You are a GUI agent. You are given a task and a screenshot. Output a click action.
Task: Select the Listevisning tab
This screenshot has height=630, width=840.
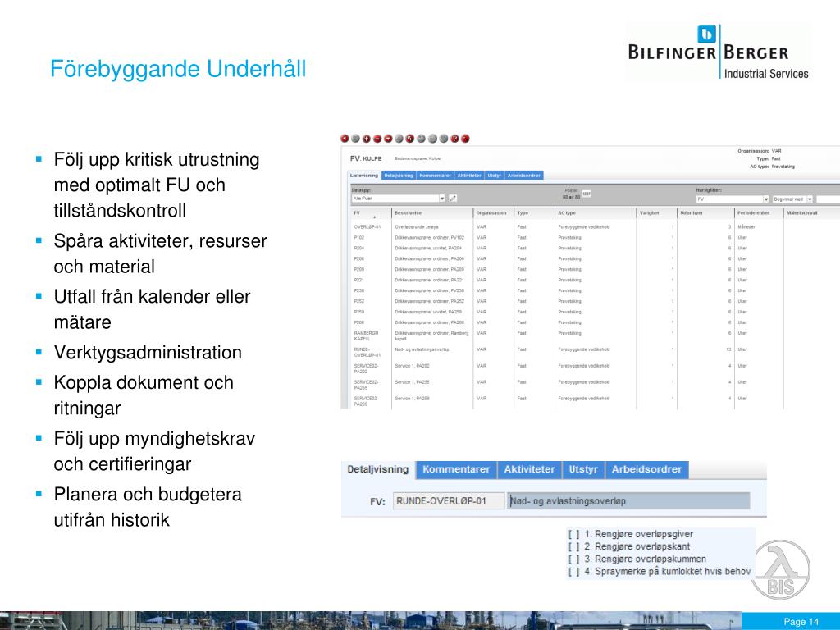pyautogui.click(x=364, y=176)
